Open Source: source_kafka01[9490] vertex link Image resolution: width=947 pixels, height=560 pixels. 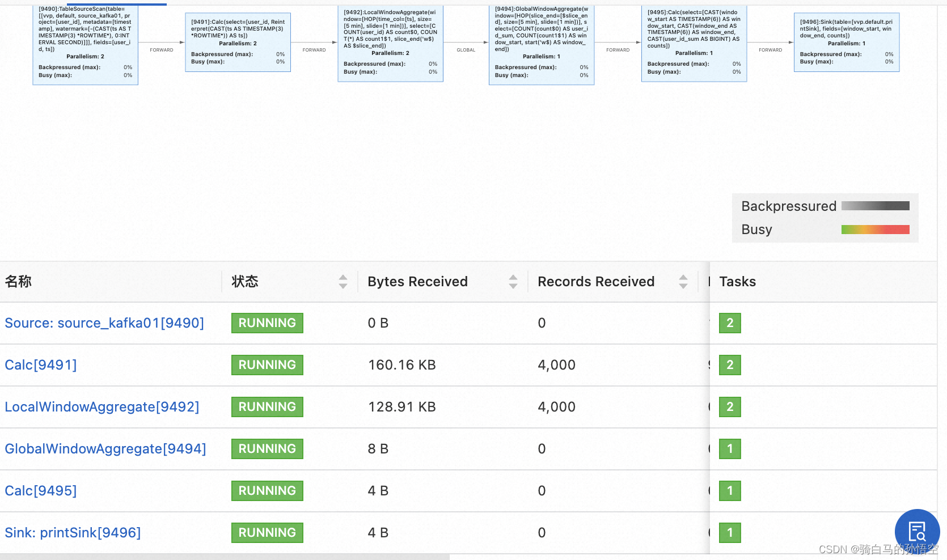click(104, 323)
